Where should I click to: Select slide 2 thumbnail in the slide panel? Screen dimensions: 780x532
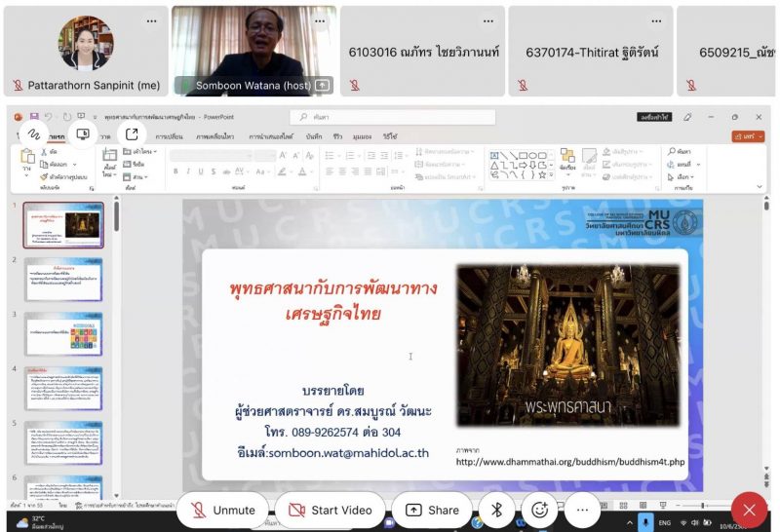coord(62,279)
